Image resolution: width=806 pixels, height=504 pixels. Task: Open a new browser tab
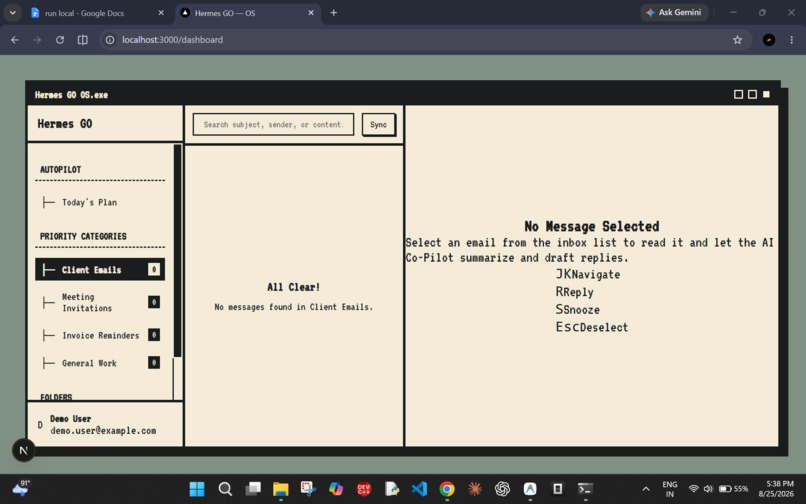[334, 13]
